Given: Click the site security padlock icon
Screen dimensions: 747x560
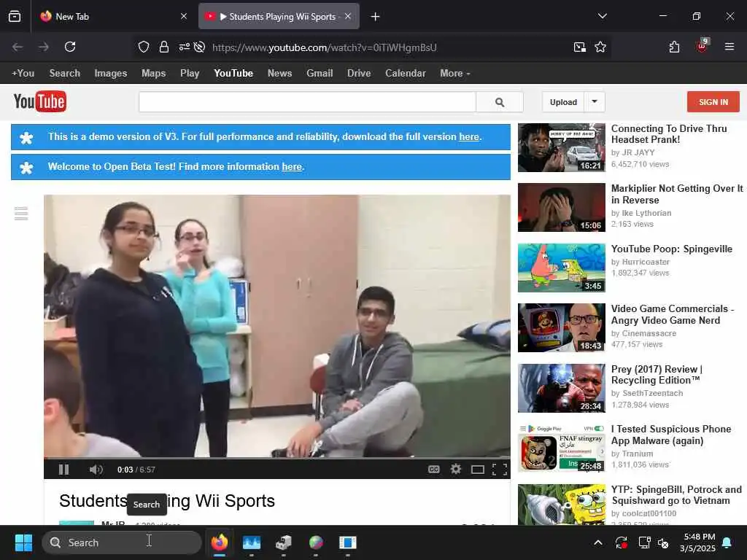Looking at the screenshot, I should tap(164, 47).
